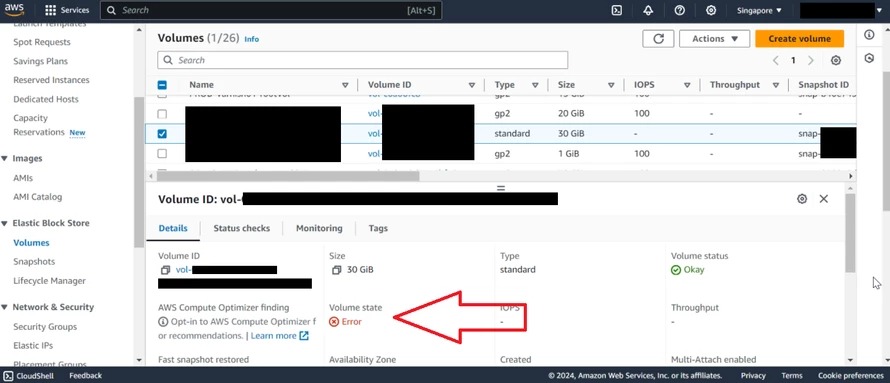
Task: Sort by the Name column
Action: click(345, 85)
